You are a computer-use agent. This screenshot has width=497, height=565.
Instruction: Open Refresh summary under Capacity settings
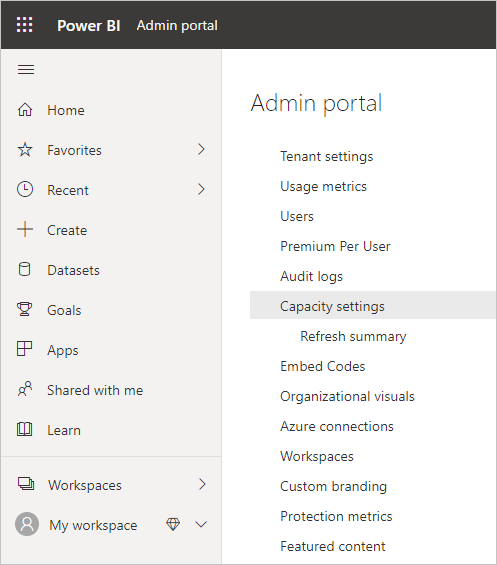(x=353, y=337)
